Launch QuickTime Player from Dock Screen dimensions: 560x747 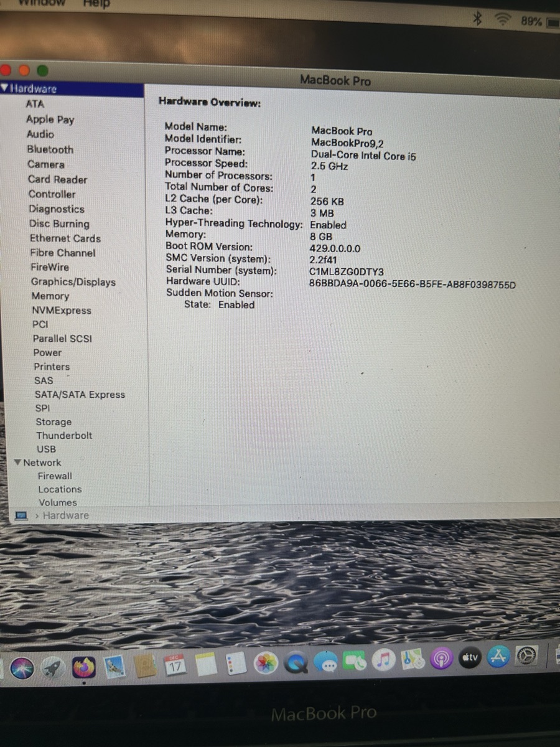pos(296,662)
